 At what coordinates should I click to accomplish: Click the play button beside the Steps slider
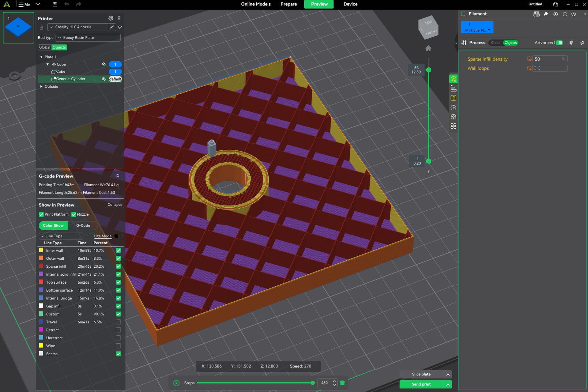pos(176,383)
